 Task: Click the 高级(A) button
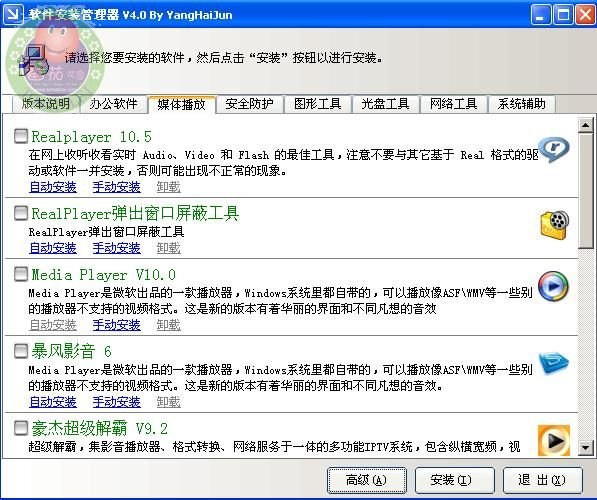pos(367,480)
